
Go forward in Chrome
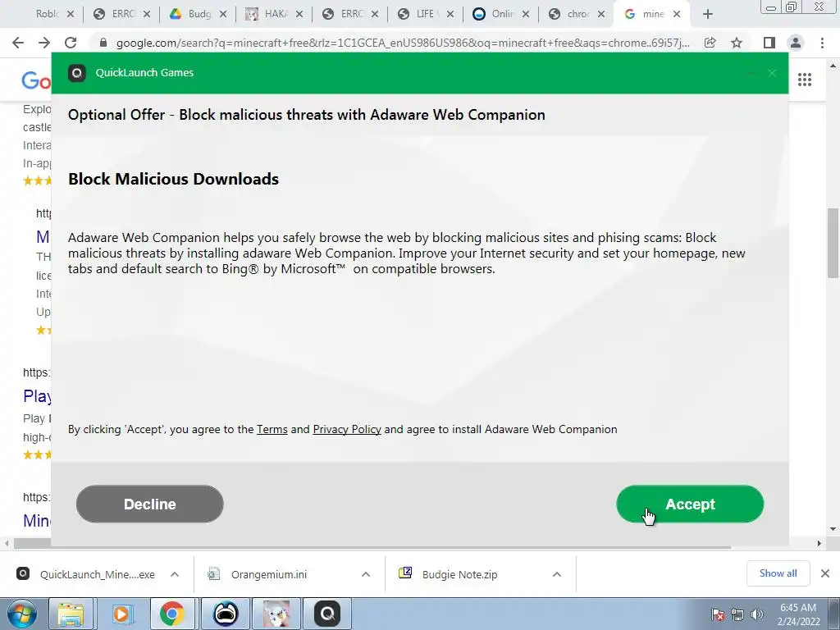pos(44,43)
